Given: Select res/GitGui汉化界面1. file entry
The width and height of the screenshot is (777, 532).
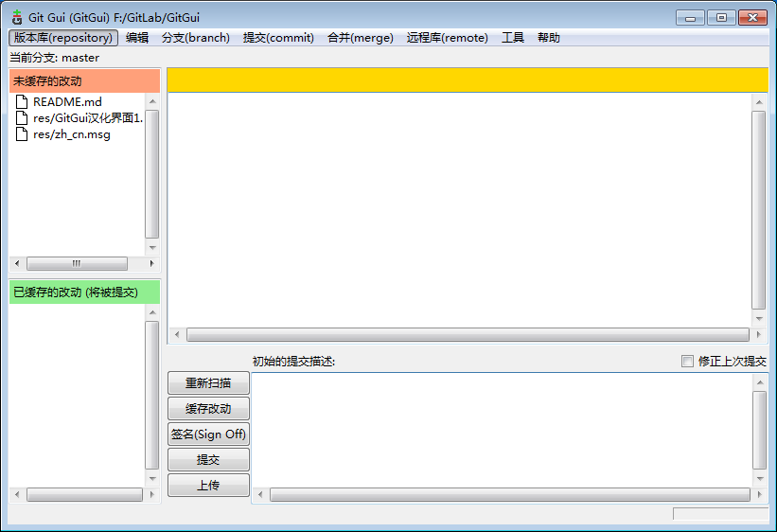Looking at the screenshot, I should (88, 118).
